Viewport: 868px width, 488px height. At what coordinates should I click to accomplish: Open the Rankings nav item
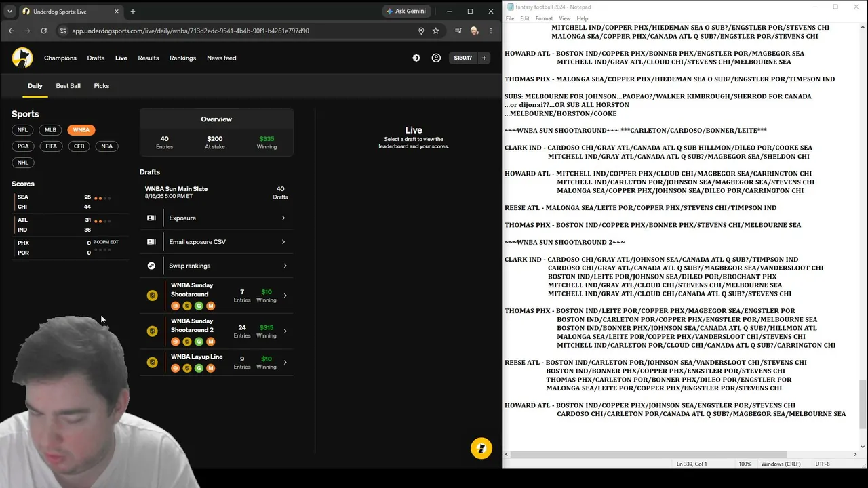tap(182, 58)
